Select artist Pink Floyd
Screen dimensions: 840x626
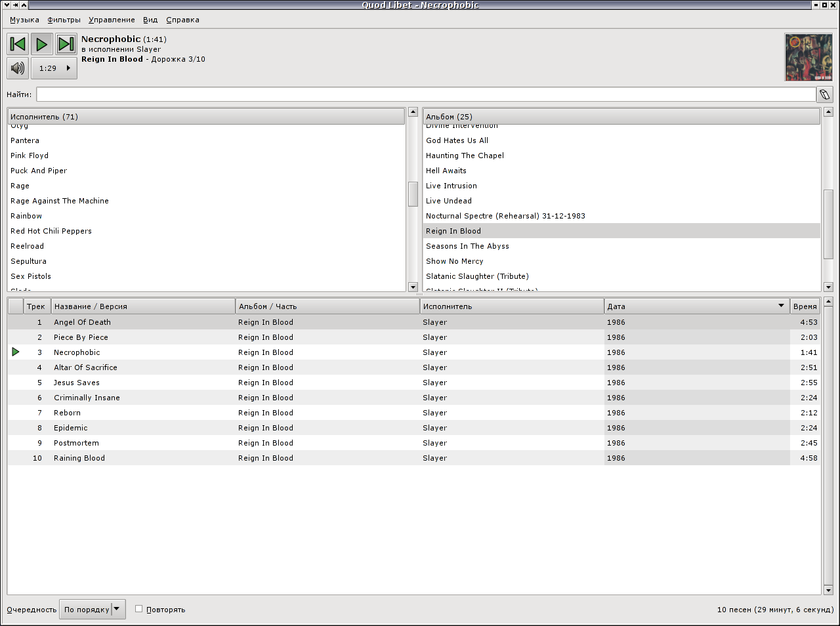click(x=206, y=156)
